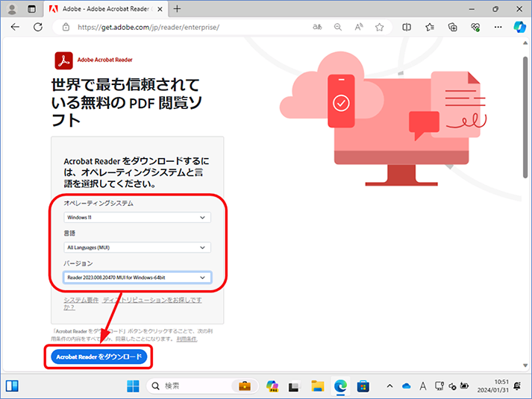The width and height of the screenshot is (532, 399).
Task: Switch to Microsoft Edge on the taskbar
Action: (x=340, y=386)
